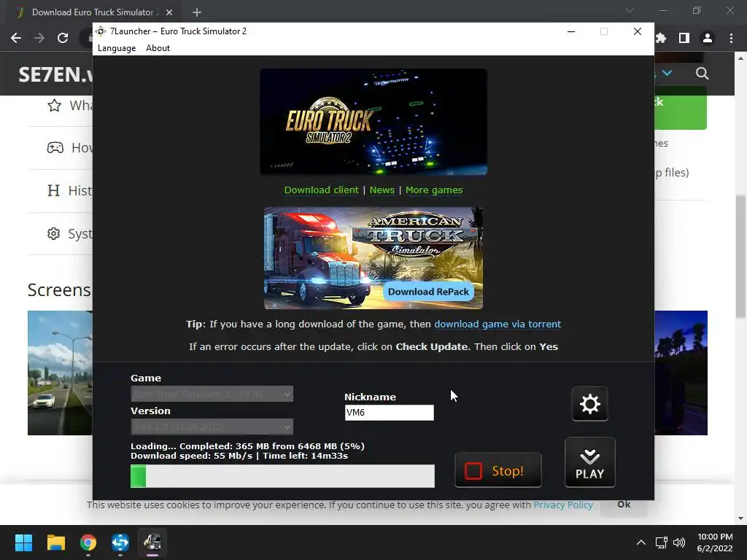The width and height of the screenshot is (747, 560).
Task: Select the Download Euro Truck Simulator tab
Action: pyautogui.click(x=93, y=12)
